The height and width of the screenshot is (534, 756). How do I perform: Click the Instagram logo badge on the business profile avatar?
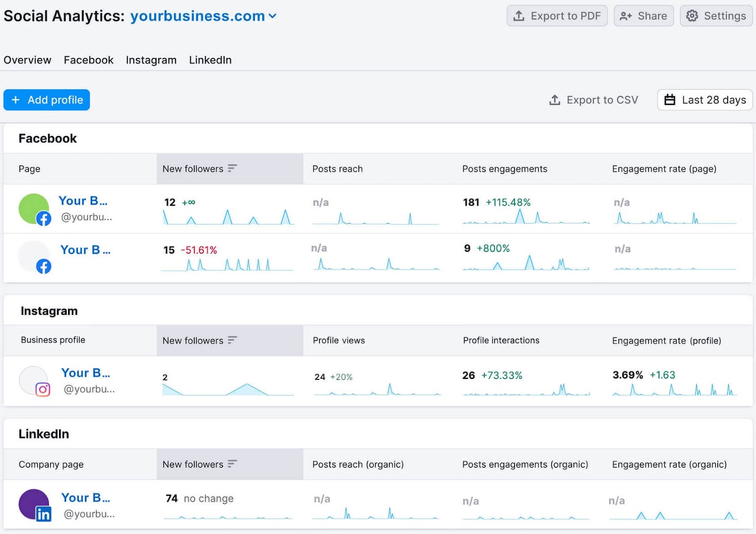pos(43,390)
